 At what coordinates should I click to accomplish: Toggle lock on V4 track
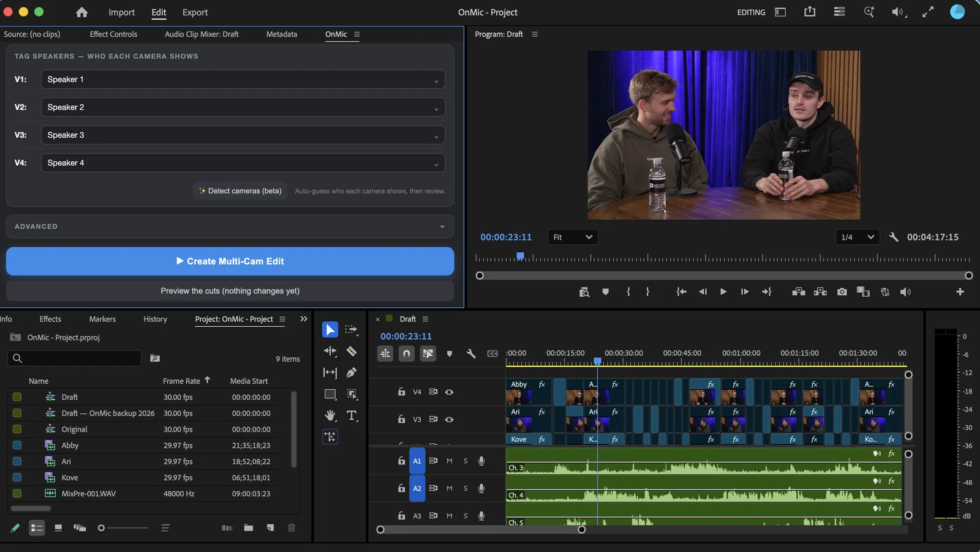pos(401,392)
